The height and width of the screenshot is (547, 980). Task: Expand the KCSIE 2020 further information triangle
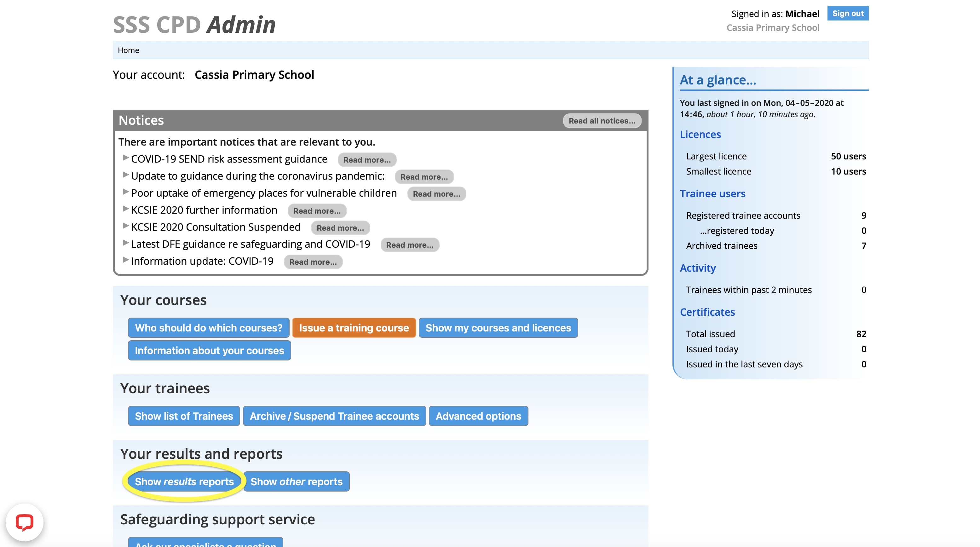pos(125,209)
